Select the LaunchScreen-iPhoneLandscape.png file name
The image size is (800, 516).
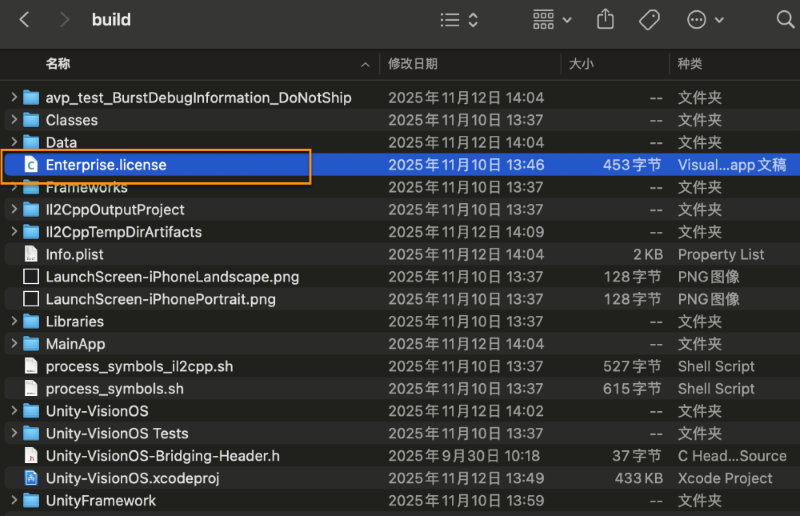coord(172,277)
